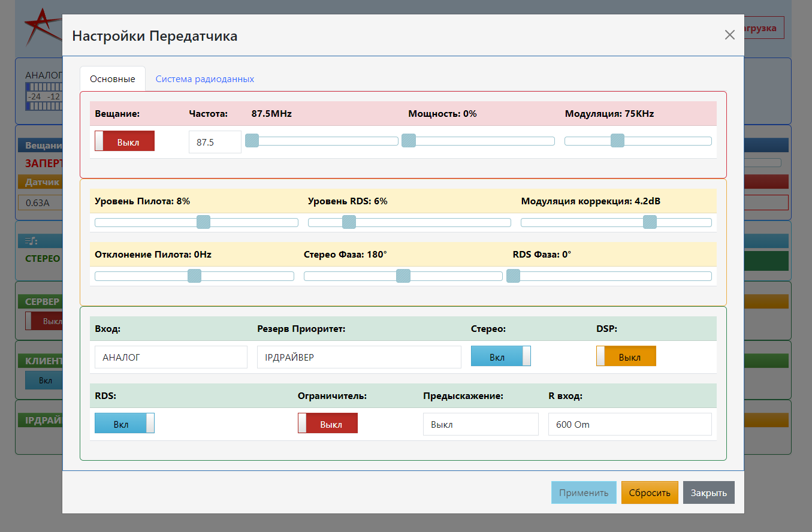
Task: Click the Закрыть button
Action: 708,492
